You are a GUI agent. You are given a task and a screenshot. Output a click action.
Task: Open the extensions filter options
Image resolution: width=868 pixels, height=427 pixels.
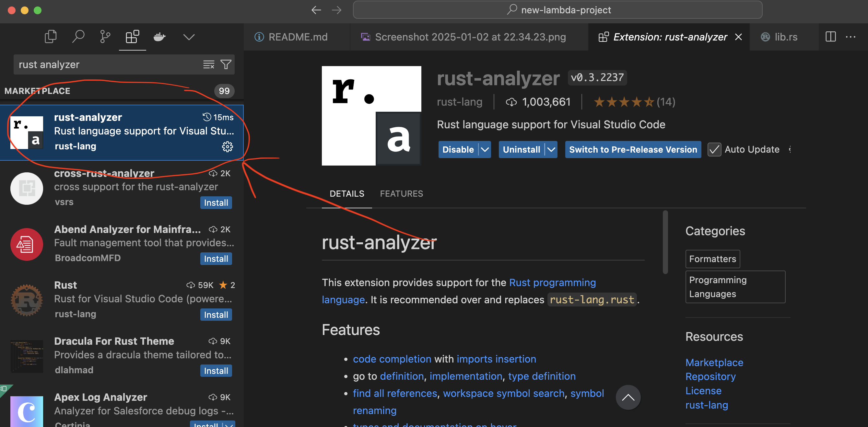(x=226, y=64)
